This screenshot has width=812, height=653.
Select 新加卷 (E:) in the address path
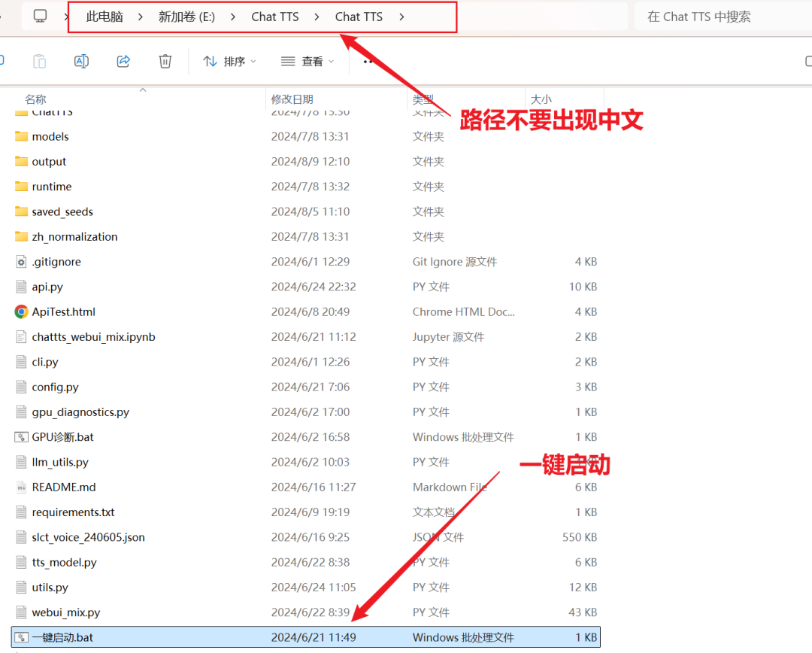(x=186, y=17)
